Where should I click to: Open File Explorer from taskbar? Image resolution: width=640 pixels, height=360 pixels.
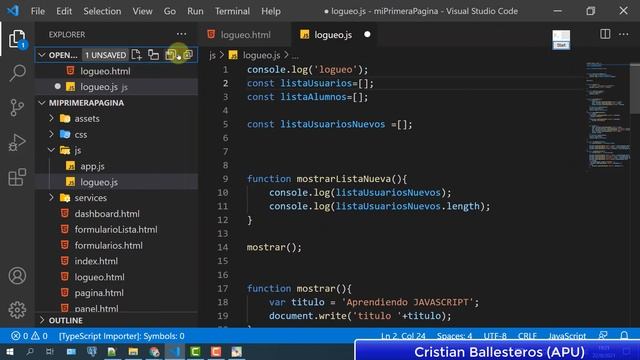click(x=133, y=351)
